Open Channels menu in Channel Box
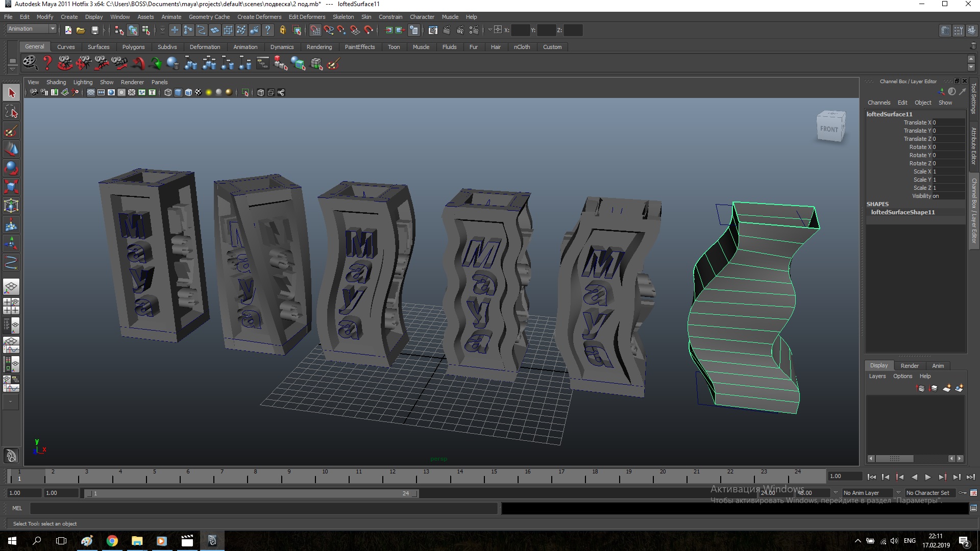Image resolution: width=980 pixels, height=551 pixels. click(x=879, y=103)
